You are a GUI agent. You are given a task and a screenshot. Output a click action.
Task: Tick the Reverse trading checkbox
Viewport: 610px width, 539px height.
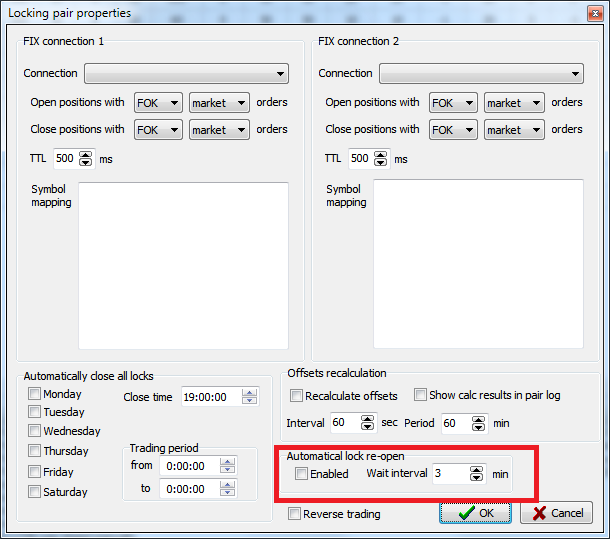(x=294, y=514)
